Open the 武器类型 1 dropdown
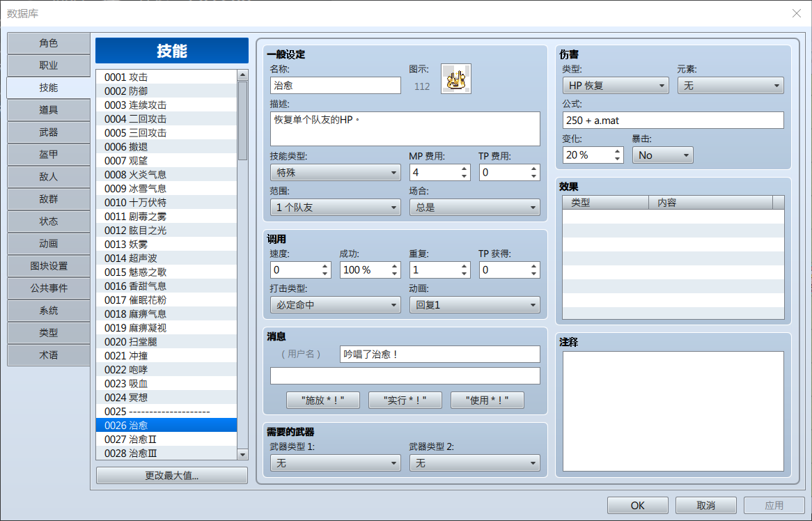 (x=335, y=463)
